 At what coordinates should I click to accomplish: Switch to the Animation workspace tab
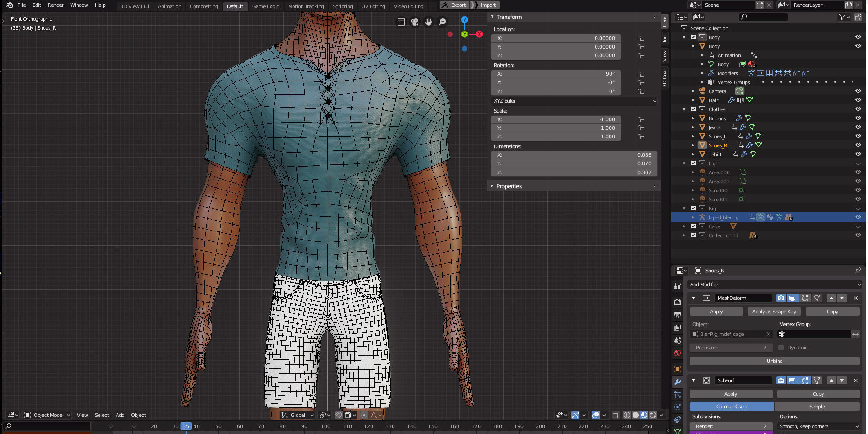coord(169,6)
